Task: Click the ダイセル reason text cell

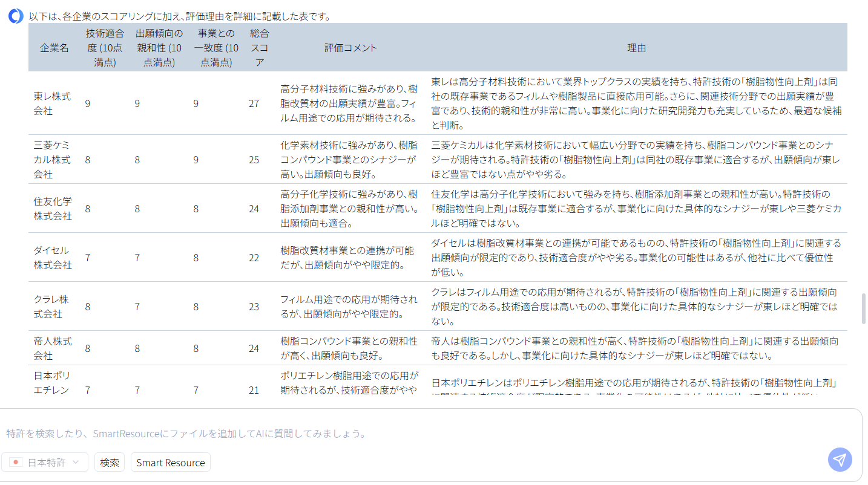Action: click(637, 258)
